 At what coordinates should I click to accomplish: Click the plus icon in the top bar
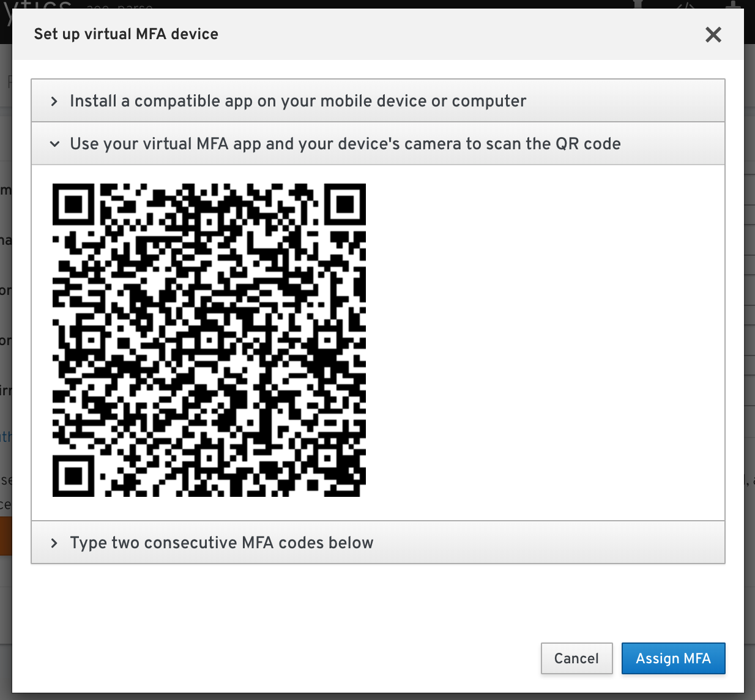[733, 5]
